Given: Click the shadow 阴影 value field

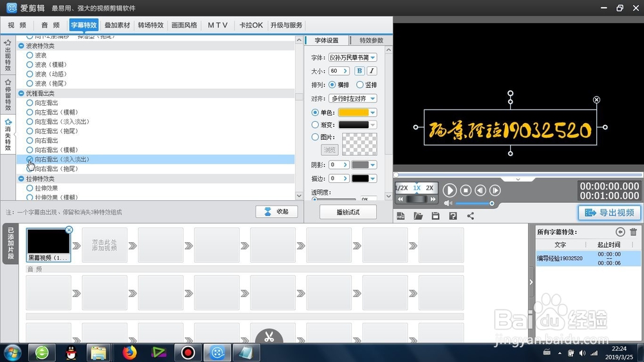Looking at the screenshot, I should click(x=335, y=165).
